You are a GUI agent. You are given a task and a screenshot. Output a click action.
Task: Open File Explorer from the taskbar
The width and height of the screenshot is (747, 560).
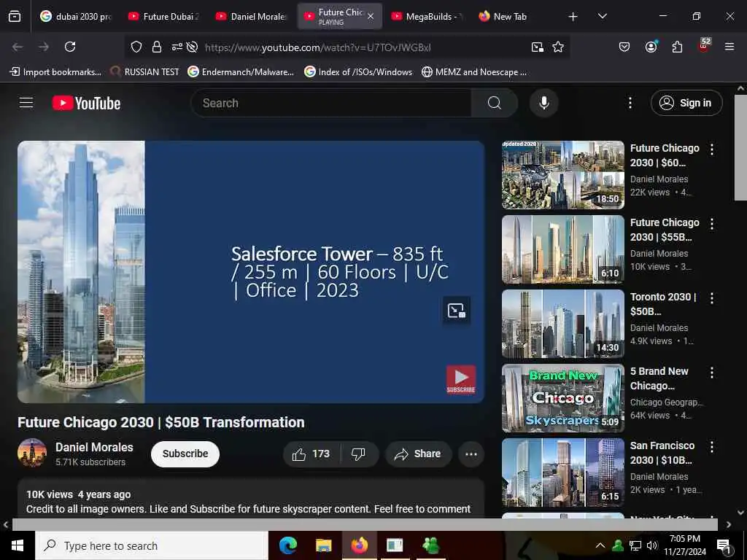tap(323, 545)
